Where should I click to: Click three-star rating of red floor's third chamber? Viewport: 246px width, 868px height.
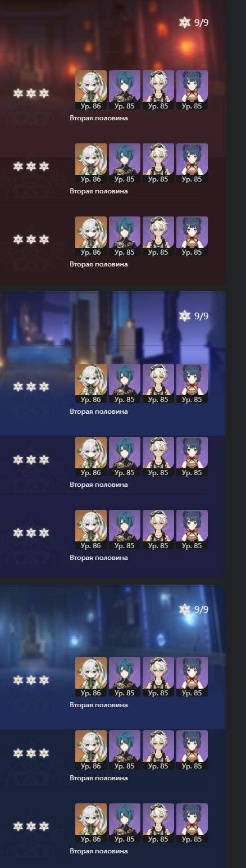31,239
